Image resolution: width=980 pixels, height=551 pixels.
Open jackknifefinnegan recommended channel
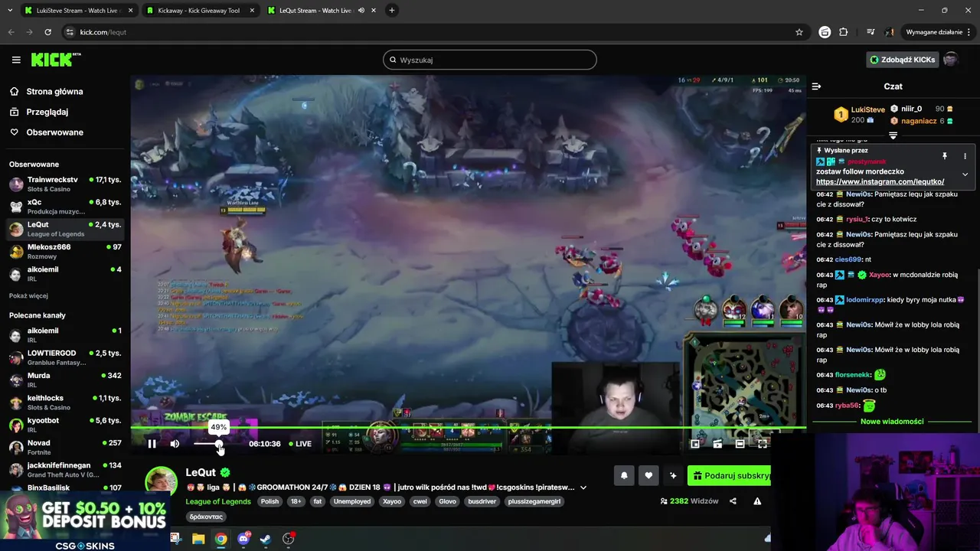65,469
